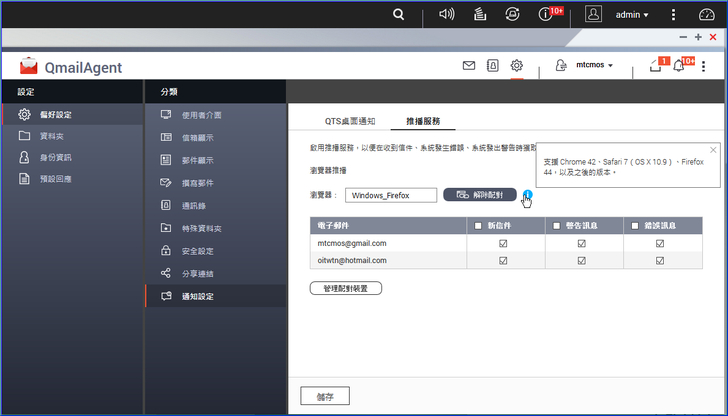Image resolution: width=728 pixels, height=416 pixels.
Task: Open the notification bell with 10+ badge
Action: point(680,66)
